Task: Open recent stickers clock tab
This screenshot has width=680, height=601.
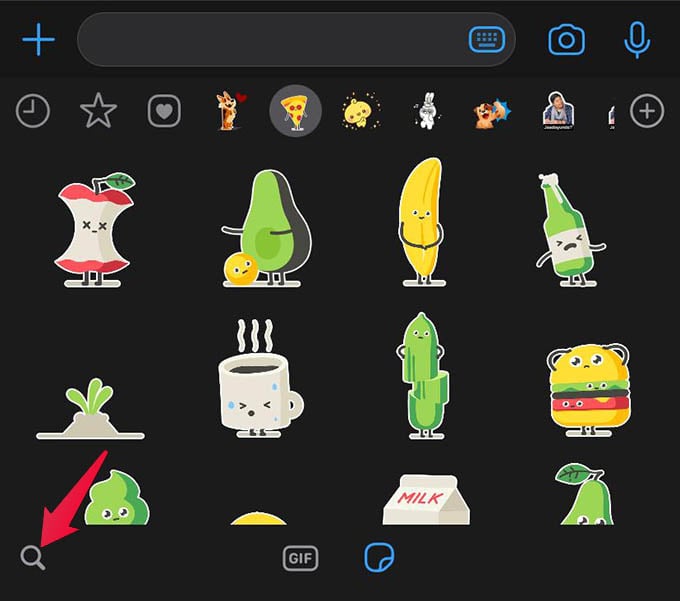Action: 33,111
